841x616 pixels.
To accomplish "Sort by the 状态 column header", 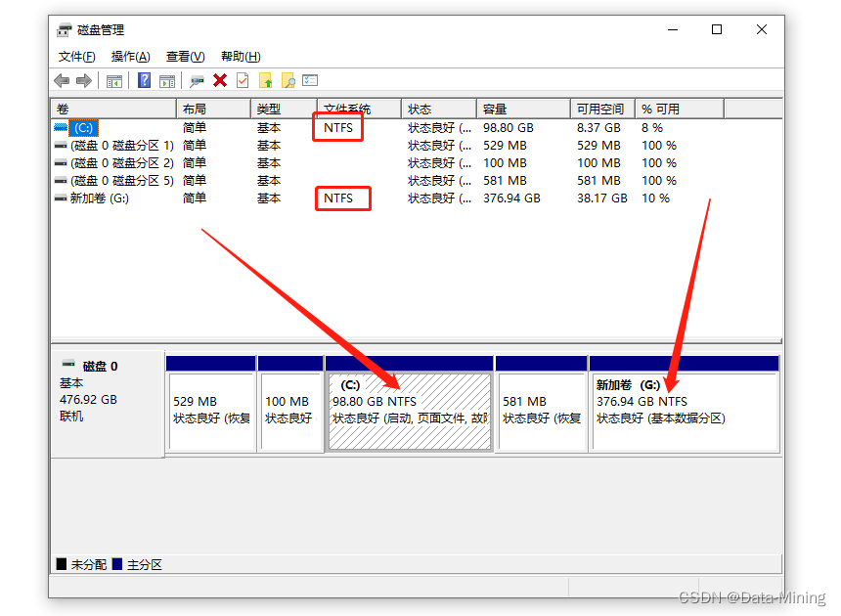I will [439, 109].
